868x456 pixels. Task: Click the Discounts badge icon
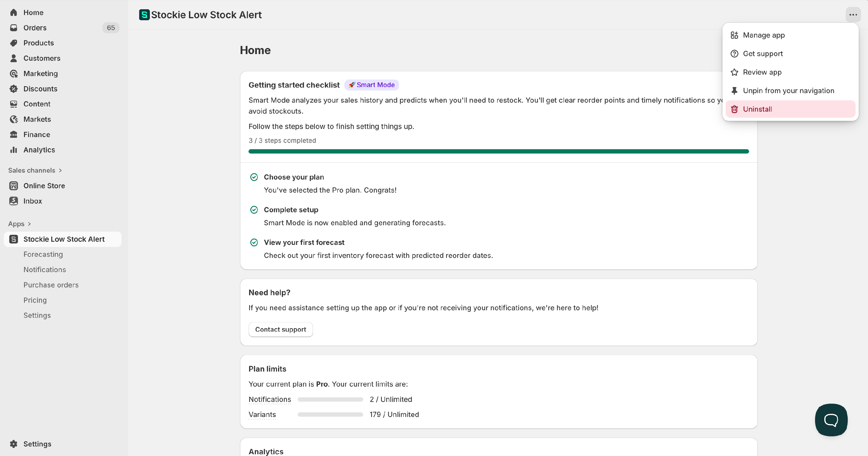[14, 88]
